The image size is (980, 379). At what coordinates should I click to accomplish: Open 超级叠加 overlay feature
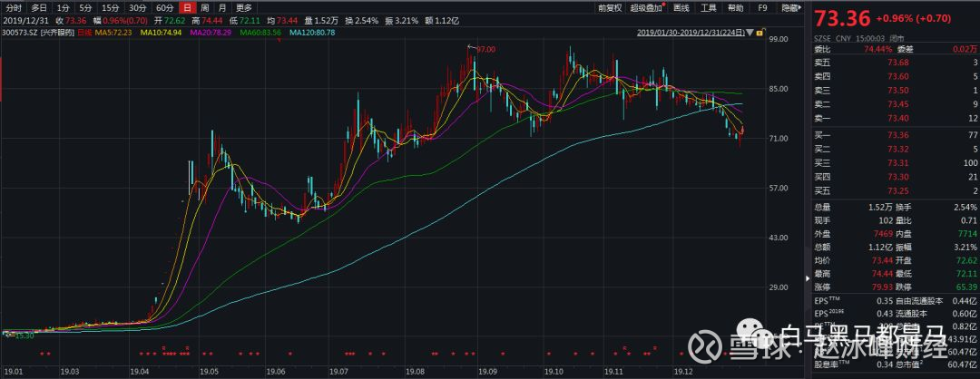tap(646, 8)
